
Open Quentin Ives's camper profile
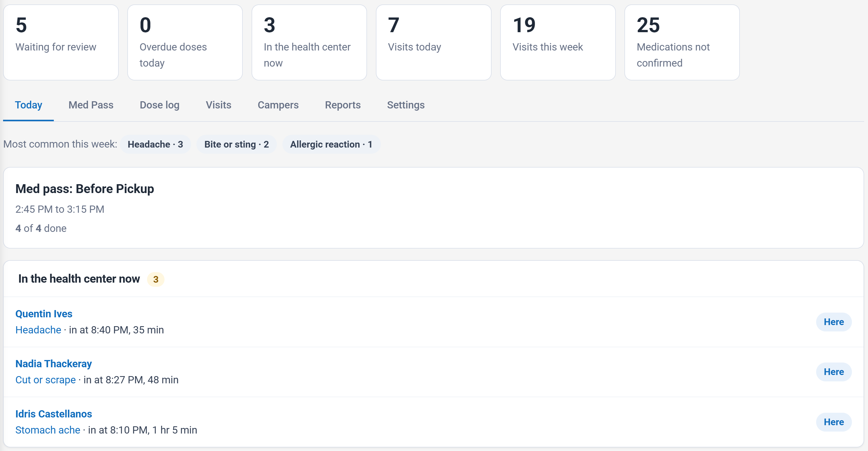click(44, 314)
